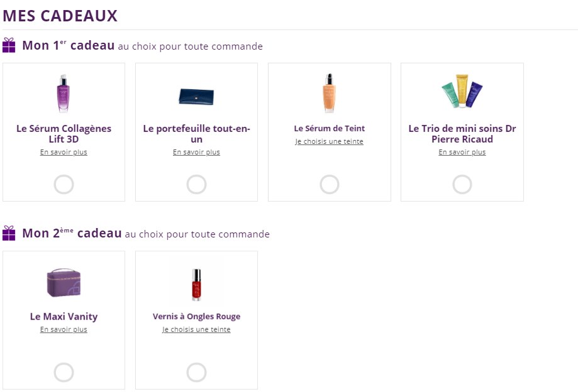The width and height of the screenshot is (578, 392).
Task: Open 'Je choisis une teinte' for Sérum de Teint
Action: [329, 141]
